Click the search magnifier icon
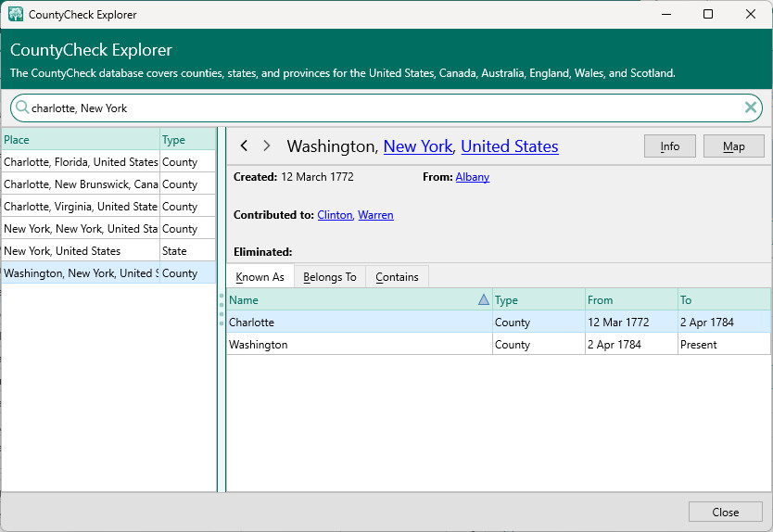Viewport: 773px width, 532px height. coord(22,107)
